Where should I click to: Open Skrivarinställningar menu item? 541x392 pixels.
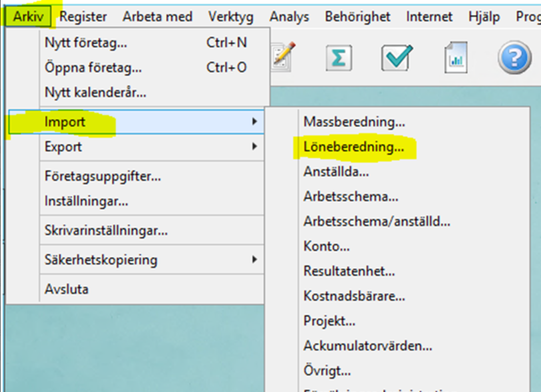(106, 230)
